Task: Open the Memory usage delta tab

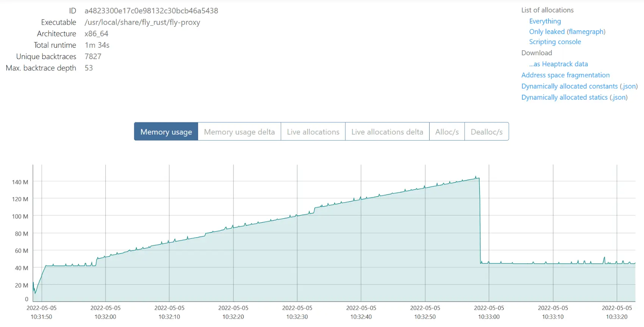Action: click(239, 131)
